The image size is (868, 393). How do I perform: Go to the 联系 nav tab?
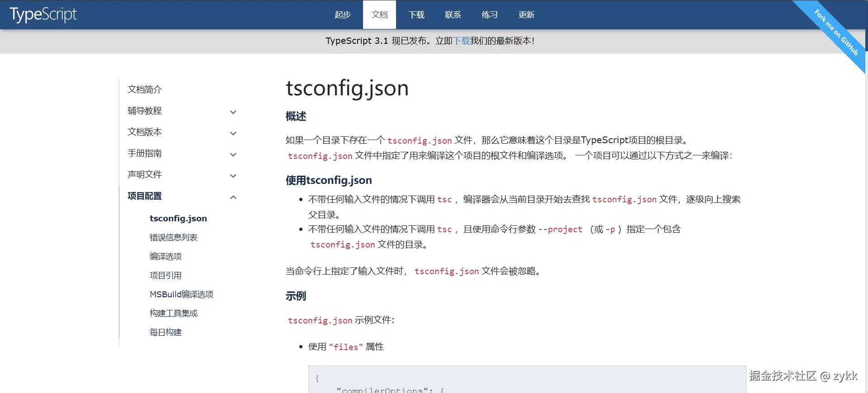[453, 15]
